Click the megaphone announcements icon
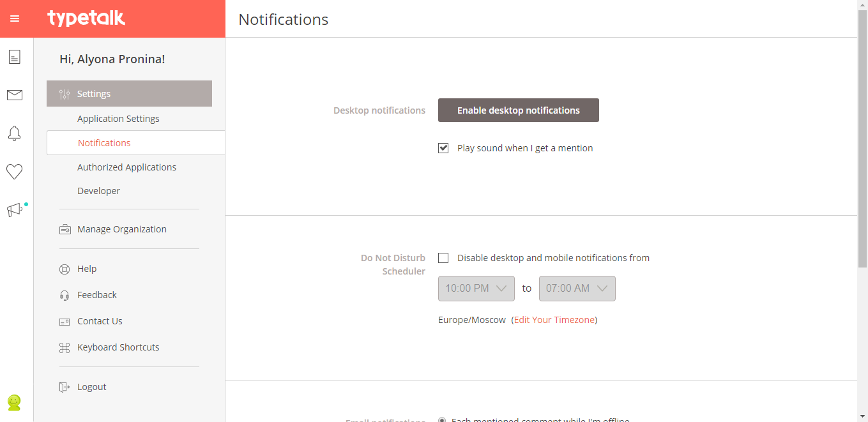The height and width of the screenshot is (422, 868). click(x=14, y=210)
